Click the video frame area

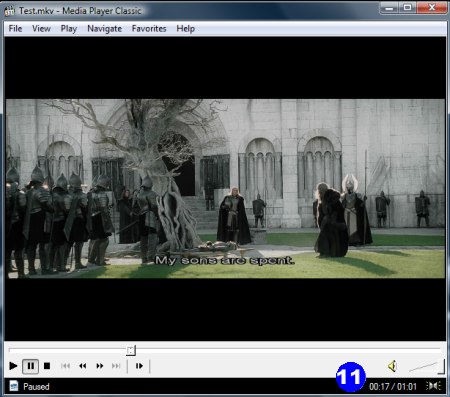point(225,189)
